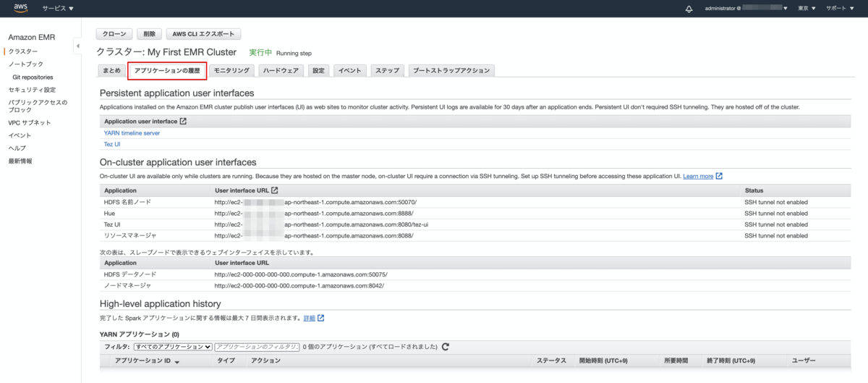Open セキュリティ設定 in the sidebar
The width and height of the screenshot is (868, 383).
coord(32,90)
